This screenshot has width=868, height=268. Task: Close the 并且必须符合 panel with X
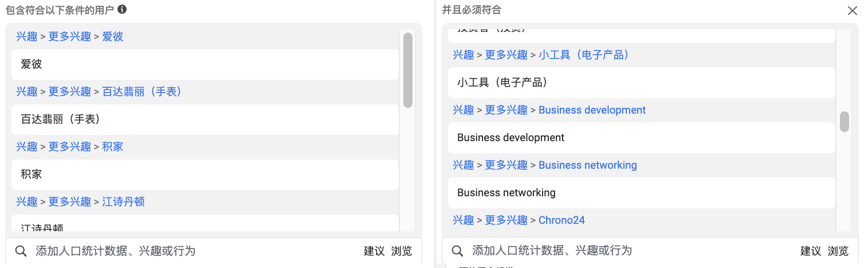(x=853, y=10)
